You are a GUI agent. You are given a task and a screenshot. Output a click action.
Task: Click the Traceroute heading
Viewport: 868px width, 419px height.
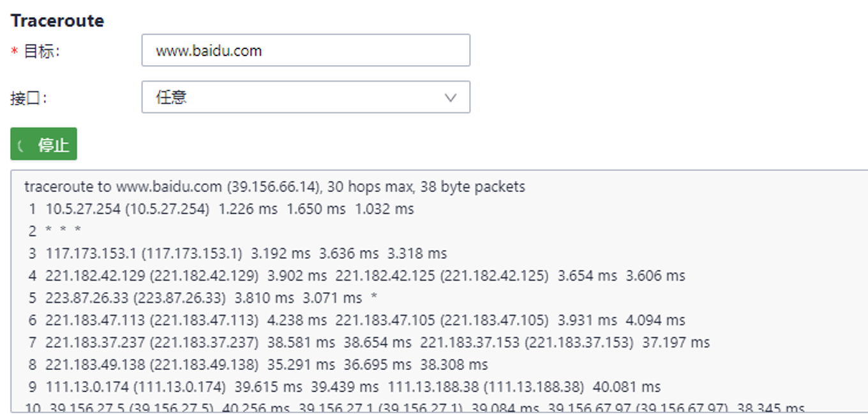57,20
